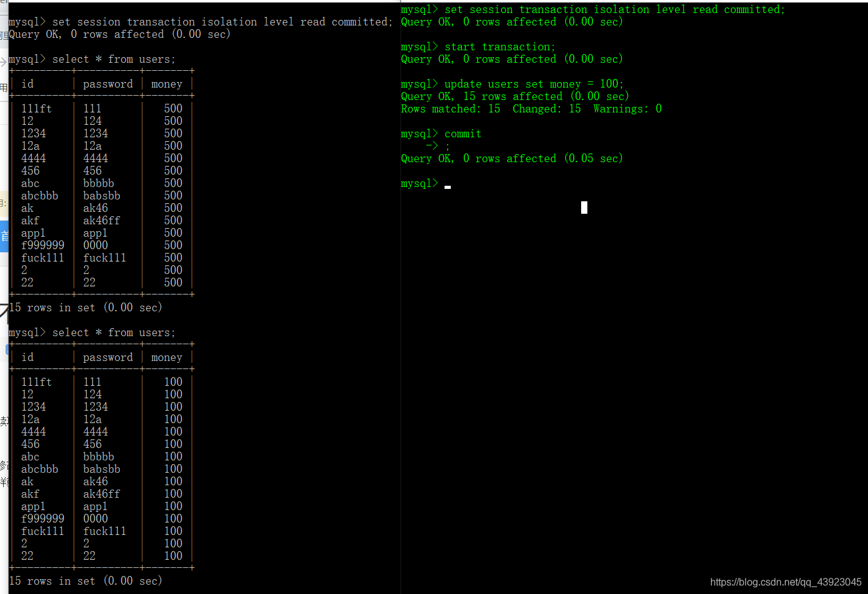Image resolution: width=868 pixels, height=594 pixels.
Task: Select id 'f999999' in the money-500 table
Action: click(x=43, y=245)
